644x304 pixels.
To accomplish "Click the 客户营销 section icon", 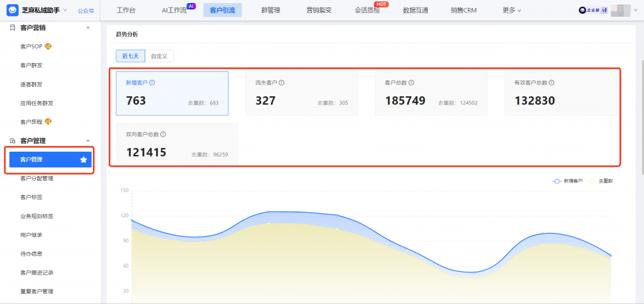I will [13, 28].
